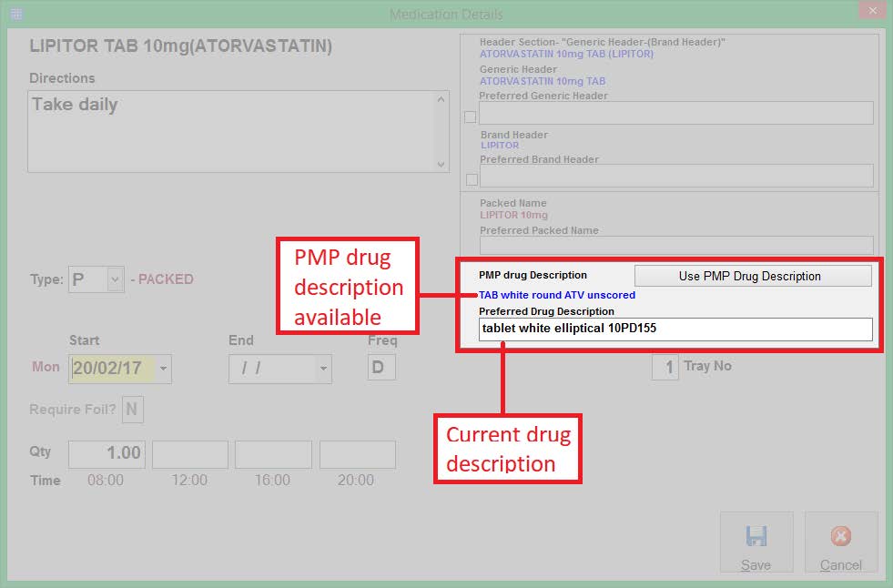Click the title 'LIPITOR TAB 10mg(ATORVASTATIN)'
The width and height of the screenshot is (893, 588).
pyautogui.click(x=181, y=46)
